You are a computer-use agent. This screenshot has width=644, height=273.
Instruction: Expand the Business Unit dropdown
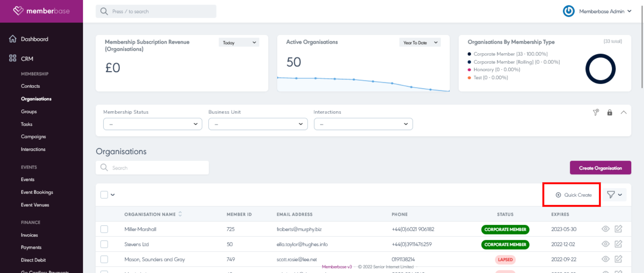click(x=258, y=124)
